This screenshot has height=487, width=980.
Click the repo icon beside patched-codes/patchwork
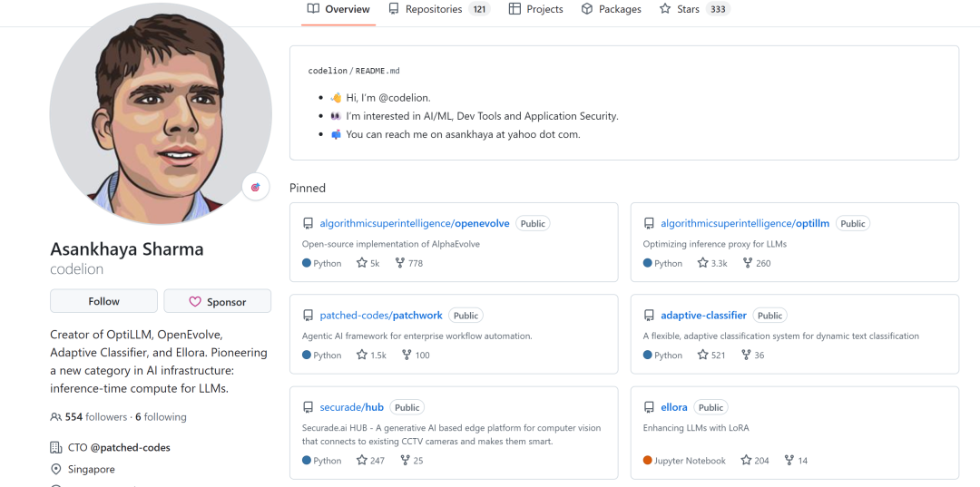(x=308, y=316)
